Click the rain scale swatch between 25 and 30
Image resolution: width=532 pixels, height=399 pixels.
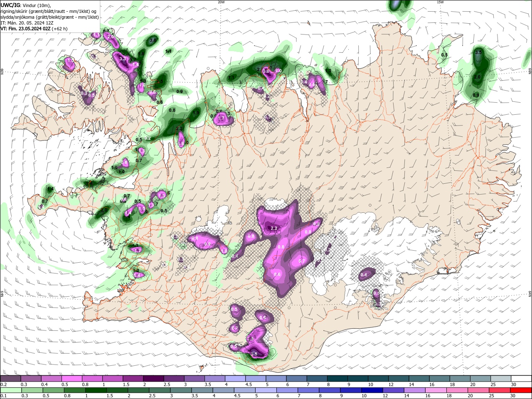pyautogui.click(x=500, y=390)
